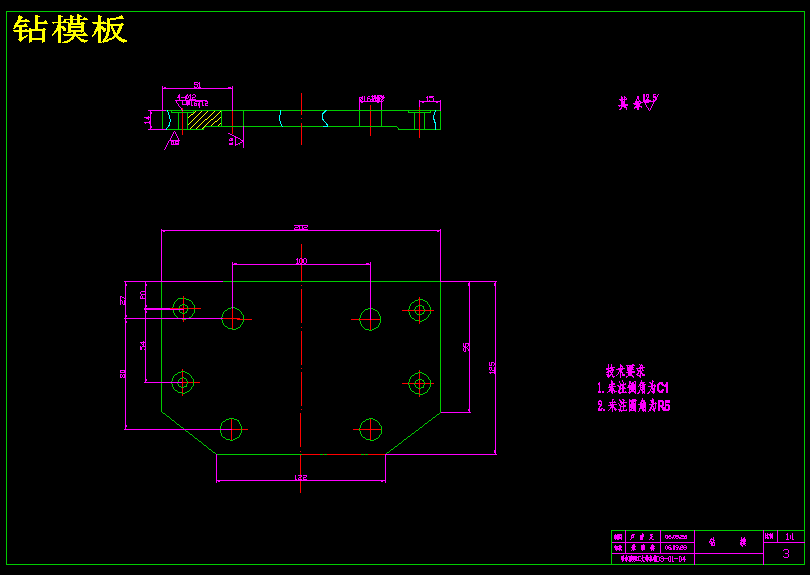Image resolution: width=810 pixels, height=575 pixels.
Task: Select the 4-Ø12 hole callout text
Action: tap(186, 97)
